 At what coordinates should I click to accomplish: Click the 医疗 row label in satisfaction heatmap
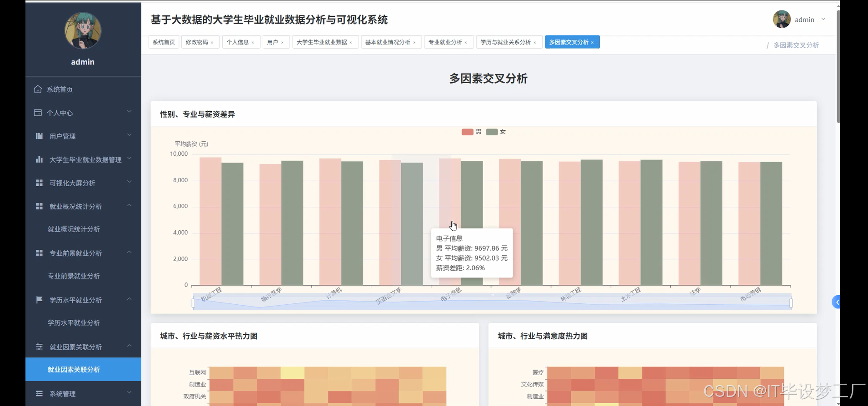(x=538, y=372)
